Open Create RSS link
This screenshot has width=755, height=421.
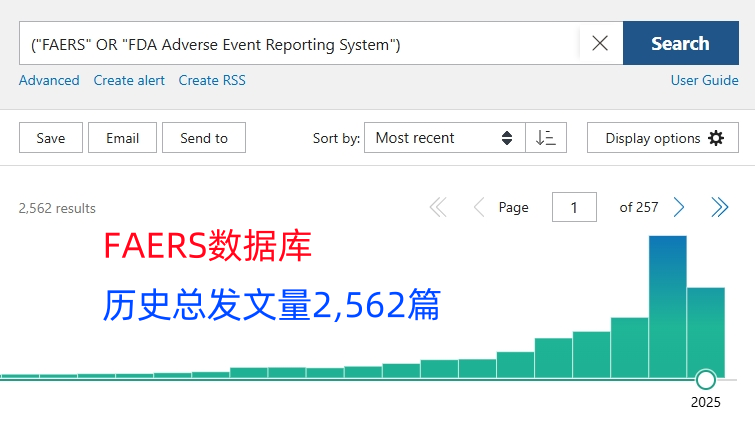(212, 80)
